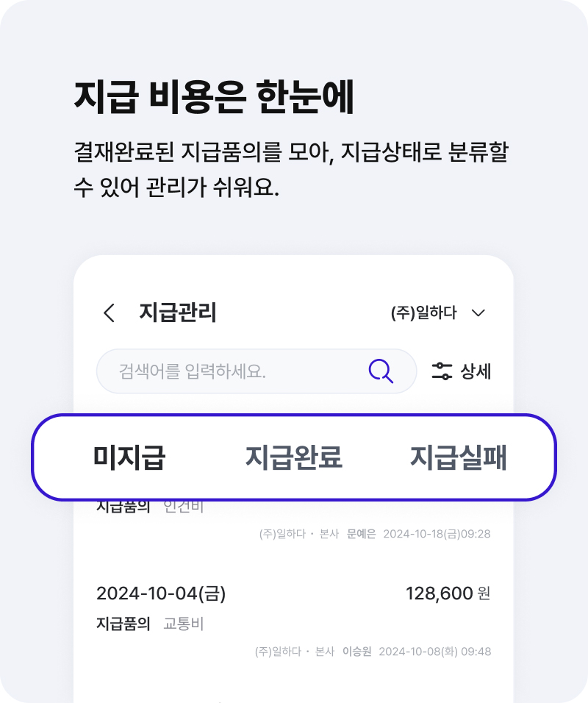Screen dimensions: 588x703
Task: Select the 미지급 tab
Action: 129,457
